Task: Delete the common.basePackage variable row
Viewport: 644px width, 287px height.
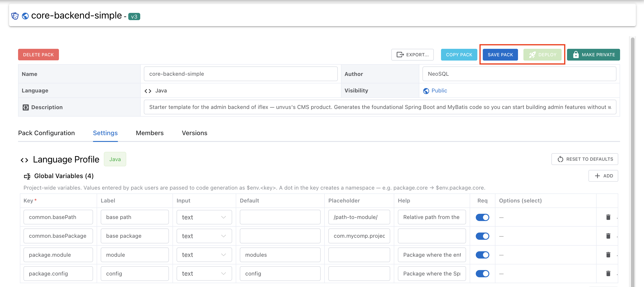Action: (x=608, y=236)
